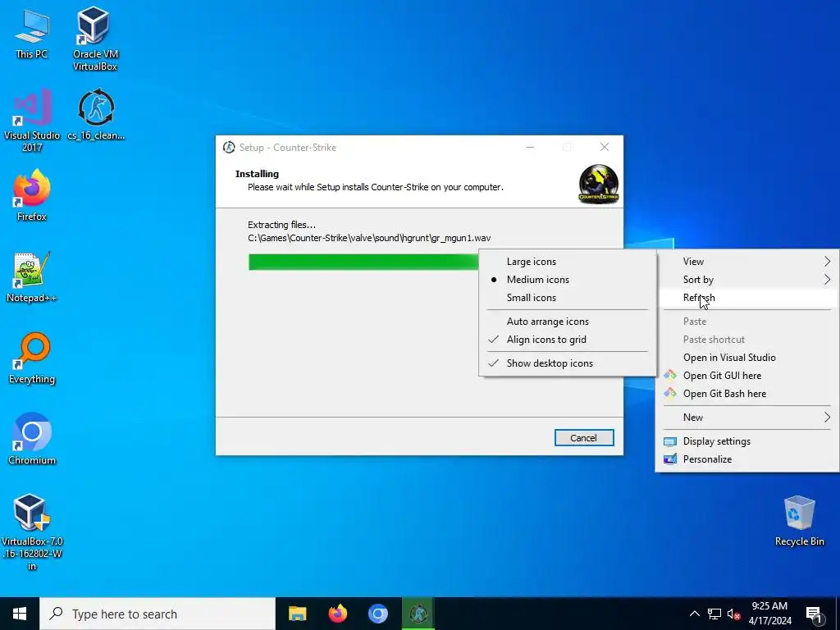Open Oracle VM VirtualBox desktop shortcut
This screenshot has height=630, width=840.
95,39
